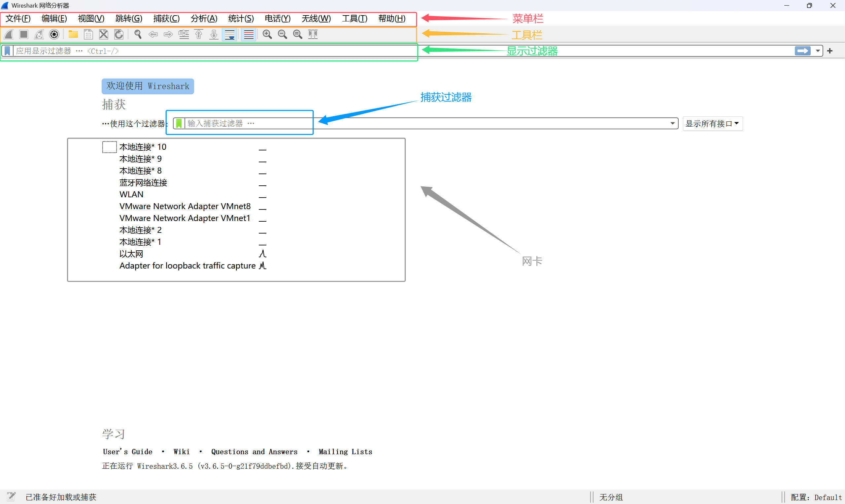Click the add display filter plus button
845x504 pixels.
[x=830, y=51]
